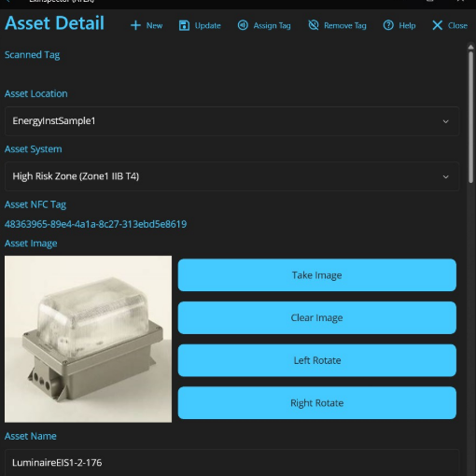Image resolution: width=476 pixels, height=476 pixels.
Task: Click the Asset System label
Action: click(33, 149)
